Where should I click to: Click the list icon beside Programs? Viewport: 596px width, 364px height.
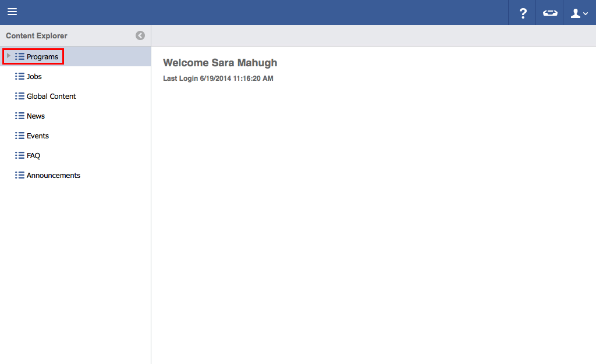(x=20, y=56)
